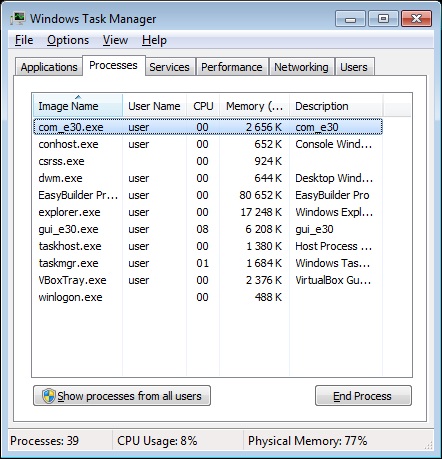Switch to the Services tab
This screenshot has width=442, height=459.
click(x=169, y=67)
